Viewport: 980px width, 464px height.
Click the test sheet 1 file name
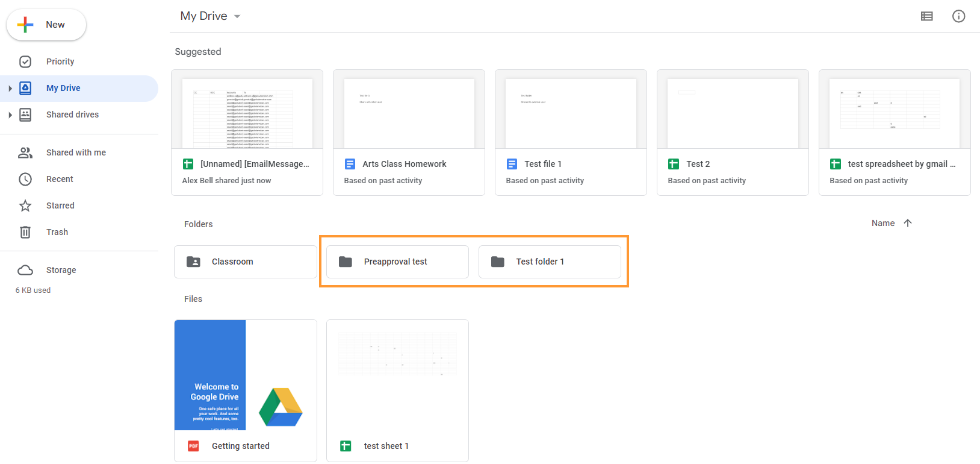click(x=386, y=446)
